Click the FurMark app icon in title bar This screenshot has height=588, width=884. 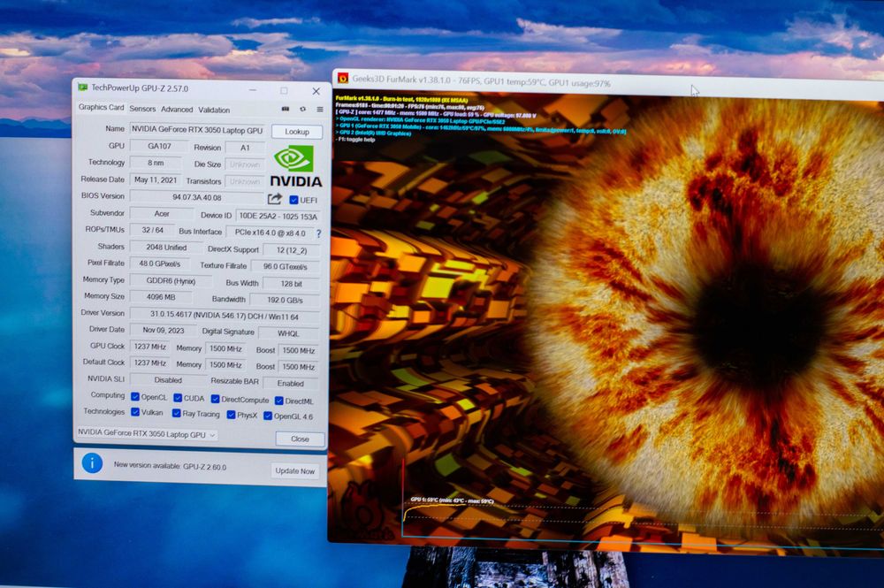click(x=342, y=79)
